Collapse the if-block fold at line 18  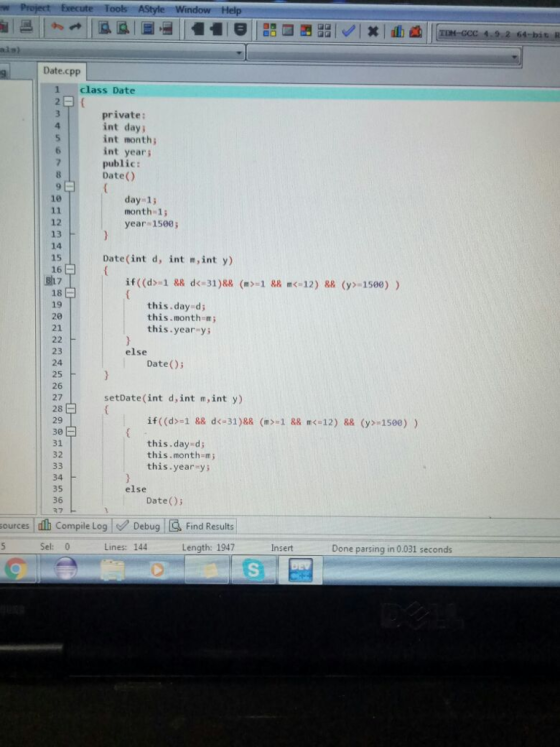(70, 293)
